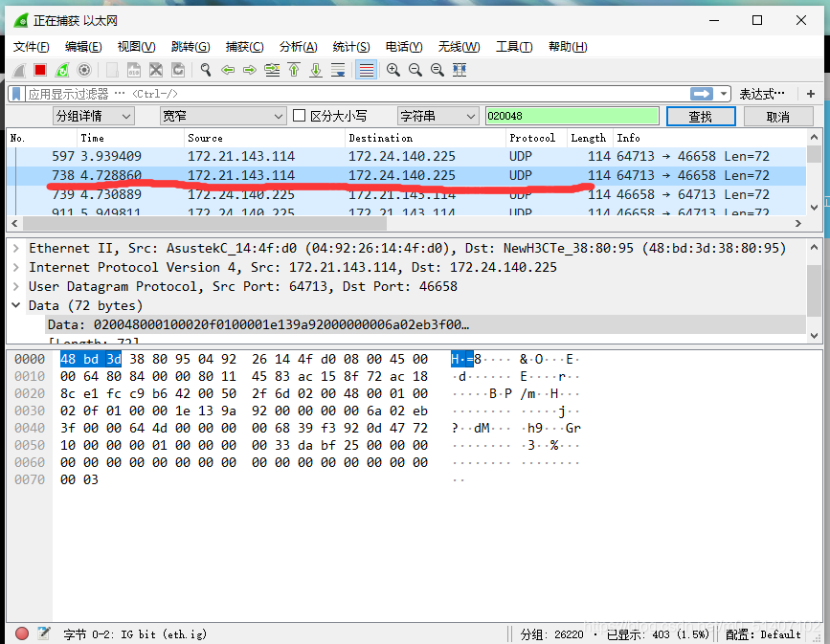This screenshot has height=644, width=830.
Task: Go to first packet icon
Action: point(294,70)
